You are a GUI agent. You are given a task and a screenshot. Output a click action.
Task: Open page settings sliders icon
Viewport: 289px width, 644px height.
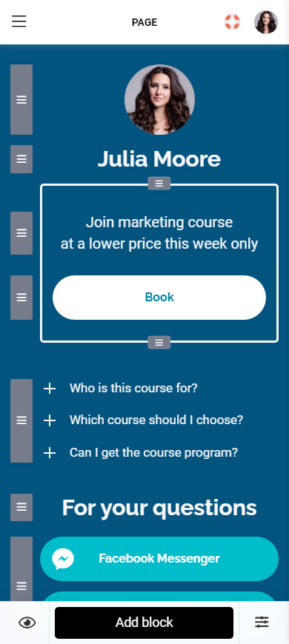point(262,622)
